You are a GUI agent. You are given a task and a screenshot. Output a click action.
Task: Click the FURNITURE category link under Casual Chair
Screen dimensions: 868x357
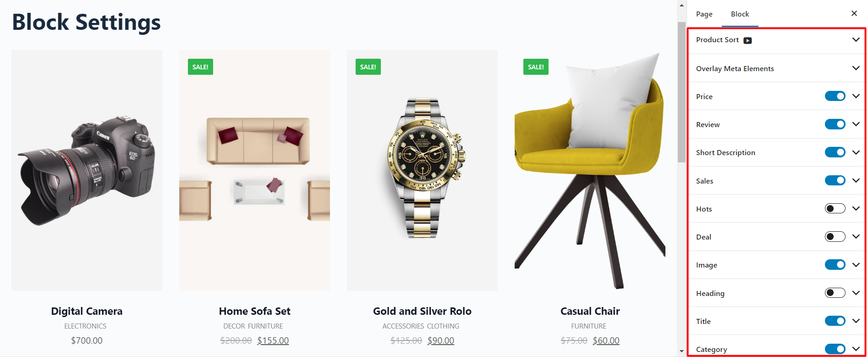pos(588,326)
